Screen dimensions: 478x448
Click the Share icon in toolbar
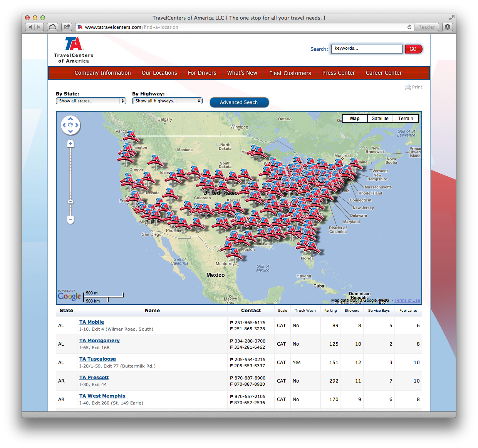(67, 27)
